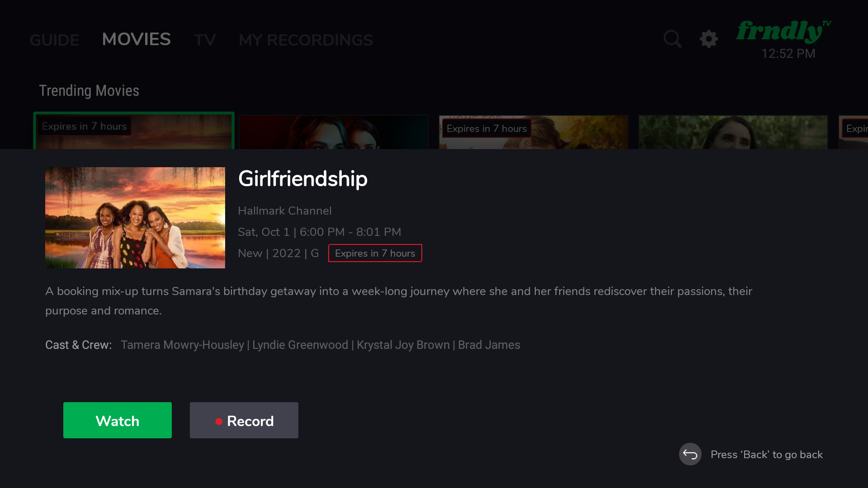Image resolution: width=868 pixels, height=488 pixels.
Task: Click the Trending Movies heading
Action: (89, 91)
